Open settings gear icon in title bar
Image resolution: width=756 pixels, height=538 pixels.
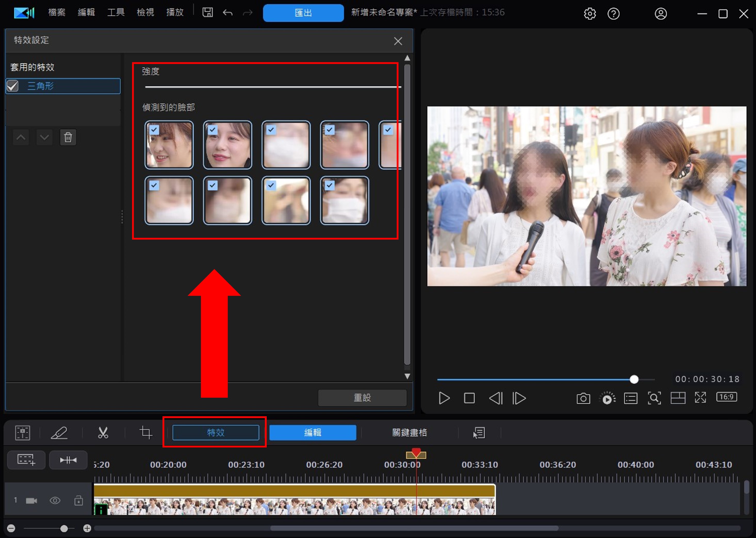coord(590,14)
